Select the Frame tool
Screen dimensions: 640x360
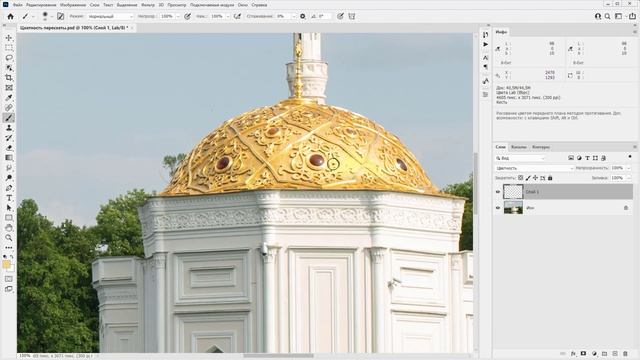point(9,88)
